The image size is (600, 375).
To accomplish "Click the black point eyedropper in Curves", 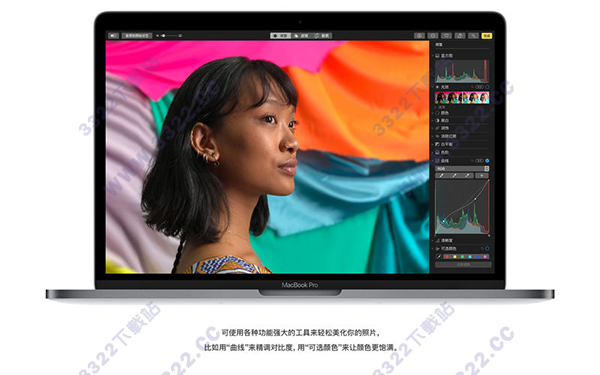I will pyautogui.click(x=441, y=176).
